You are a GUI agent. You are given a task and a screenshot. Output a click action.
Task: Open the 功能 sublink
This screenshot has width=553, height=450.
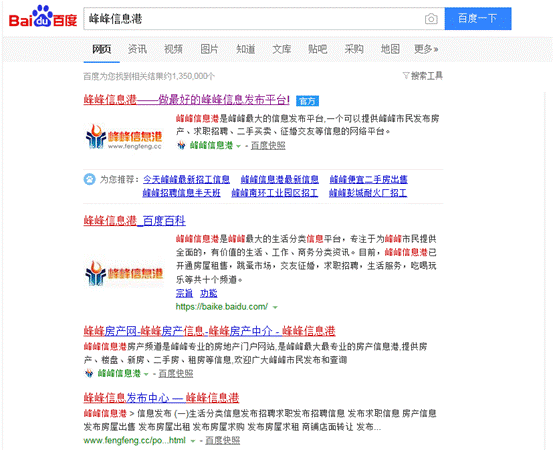coord(208,293)
